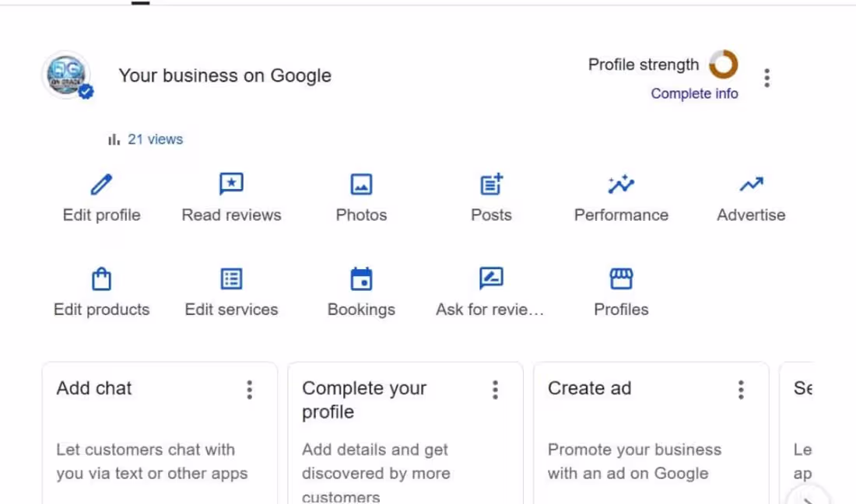856x504 pixels.
Task: Open the Photos icon
Action: tap(361, 184)
